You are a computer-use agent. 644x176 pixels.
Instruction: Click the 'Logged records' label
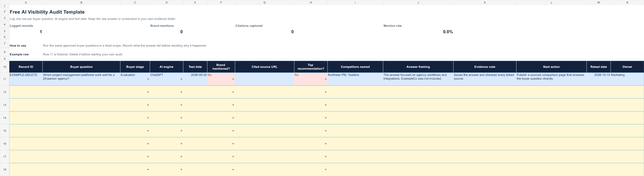[x=21, y=26]
